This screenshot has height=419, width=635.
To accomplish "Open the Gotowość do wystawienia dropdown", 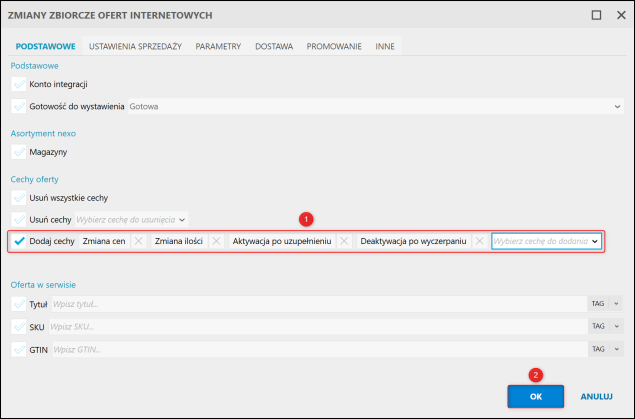I will tap(376, 106).
